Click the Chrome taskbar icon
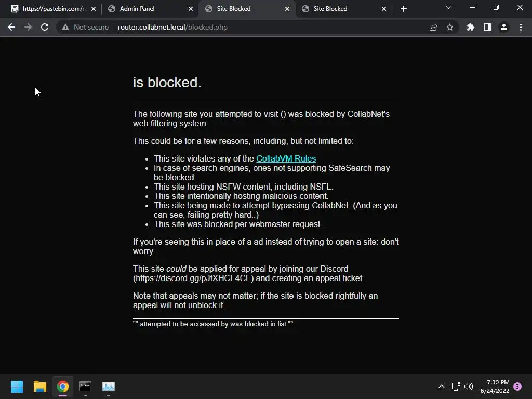This screenshot has height=399, width=532. pos(63,387)
